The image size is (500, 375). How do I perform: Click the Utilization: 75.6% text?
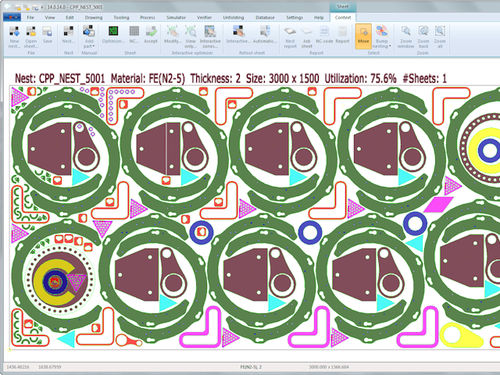360,79
